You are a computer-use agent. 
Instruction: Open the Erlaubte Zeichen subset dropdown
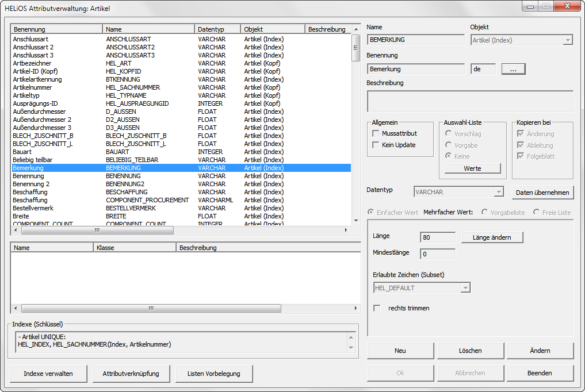[x=465, y=287]
